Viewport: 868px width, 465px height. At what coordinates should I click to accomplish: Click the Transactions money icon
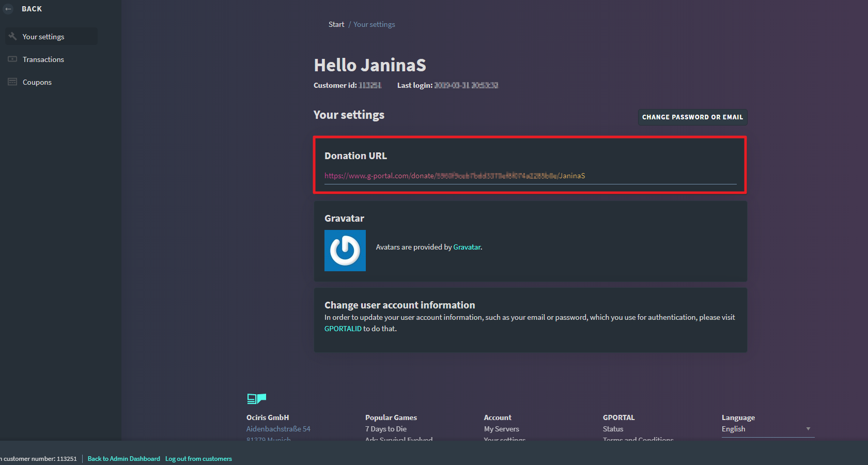13,59
